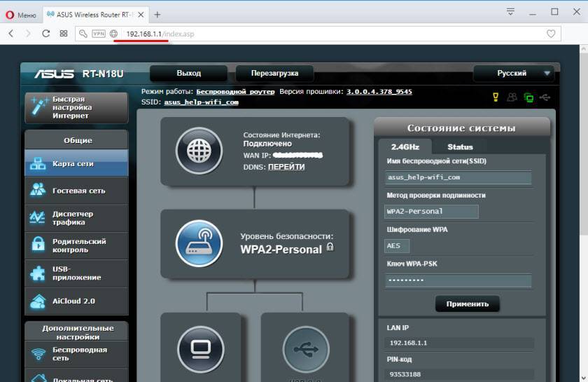The height and width of the screenshot is (382, 588).
Task: Open AiCloud 2.0 from sidebar
Action: click(x=76, y=301)
